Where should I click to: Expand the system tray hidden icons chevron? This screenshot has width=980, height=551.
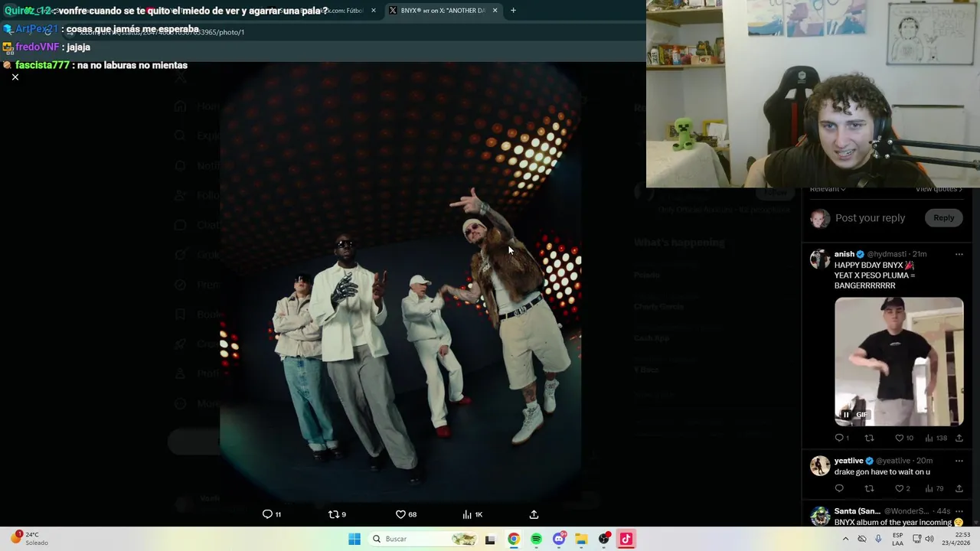(x=845, y=539)
